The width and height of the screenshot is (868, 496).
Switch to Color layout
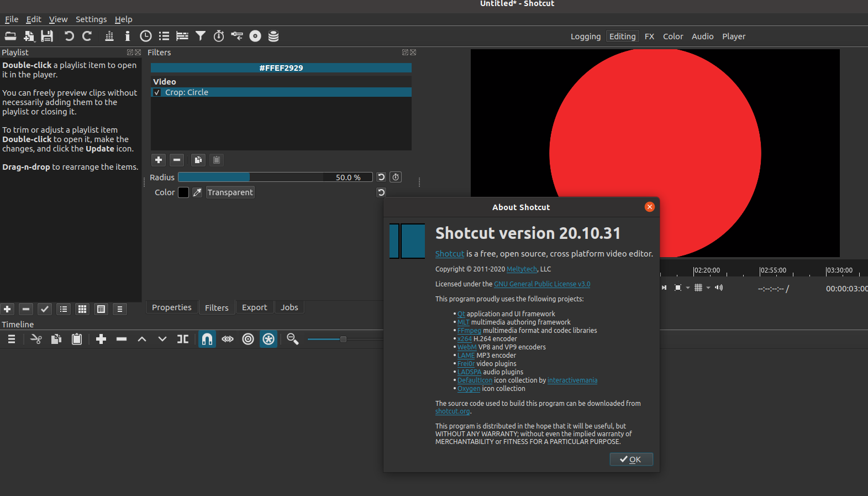point(673,36)
